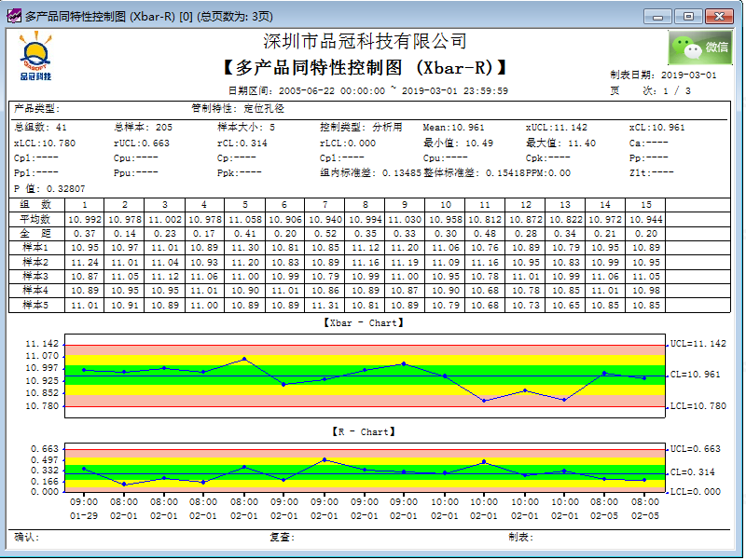The height and width of the screenshot is (560, 746).
Task: Click the range value 0.52
Action: point(325,234)
